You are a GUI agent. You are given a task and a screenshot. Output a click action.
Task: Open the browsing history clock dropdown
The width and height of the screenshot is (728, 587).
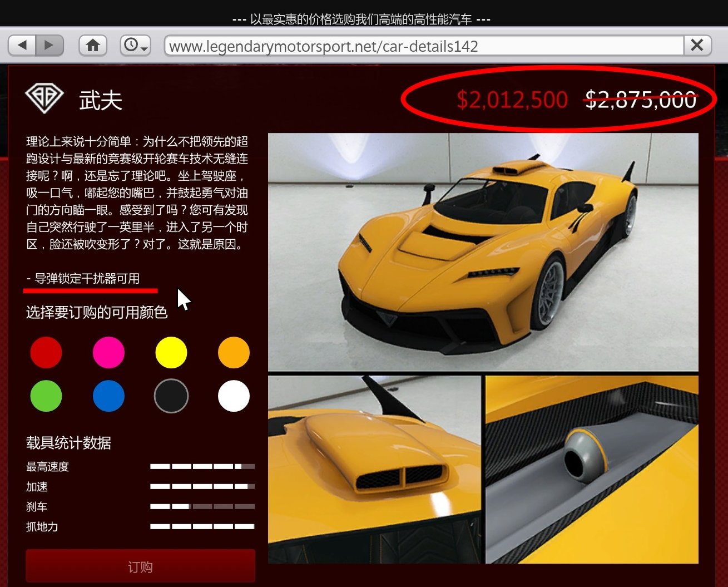coord(135,45)
